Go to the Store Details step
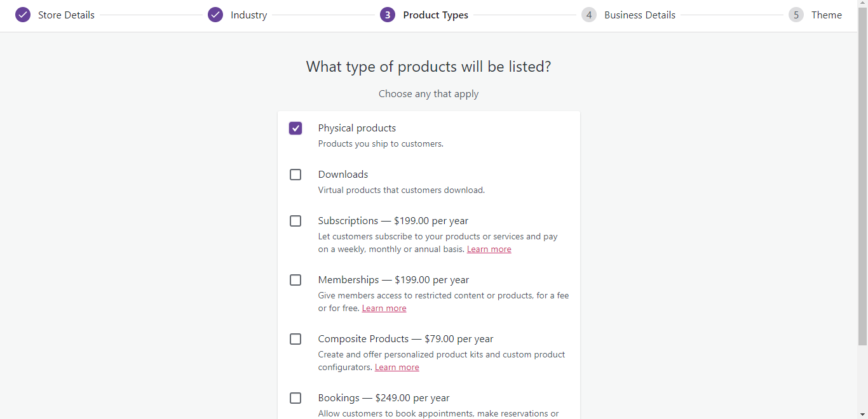868x419 pixels. 66,15
